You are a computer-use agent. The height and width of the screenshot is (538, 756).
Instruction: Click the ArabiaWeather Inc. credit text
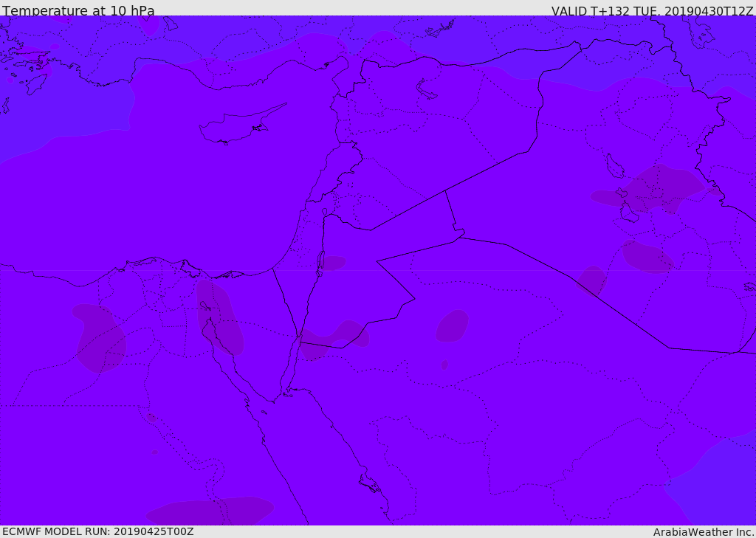704,532
